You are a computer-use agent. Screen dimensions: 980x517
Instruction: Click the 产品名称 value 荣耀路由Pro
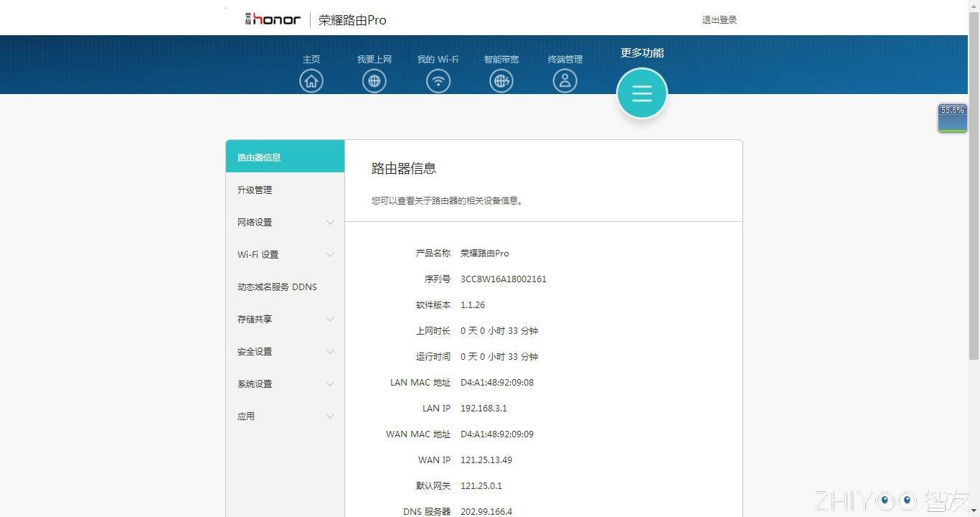485,253
